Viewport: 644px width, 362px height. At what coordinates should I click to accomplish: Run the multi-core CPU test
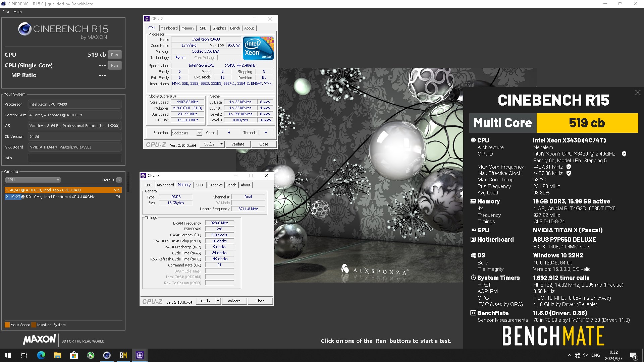coord(114,55)
